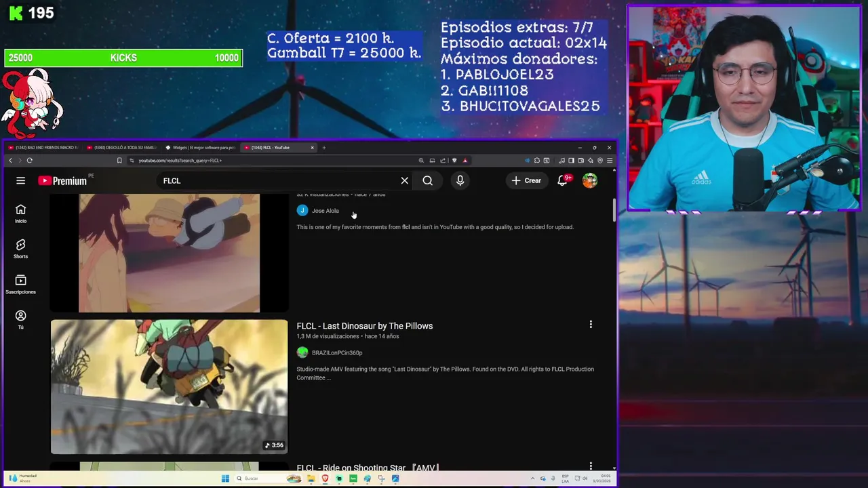
Task: Open Shorts from the sidebar
Action: click(20, 249)
